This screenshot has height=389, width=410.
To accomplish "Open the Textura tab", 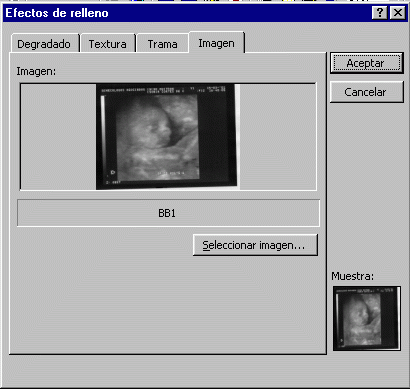I will click(x=107, y=44).
